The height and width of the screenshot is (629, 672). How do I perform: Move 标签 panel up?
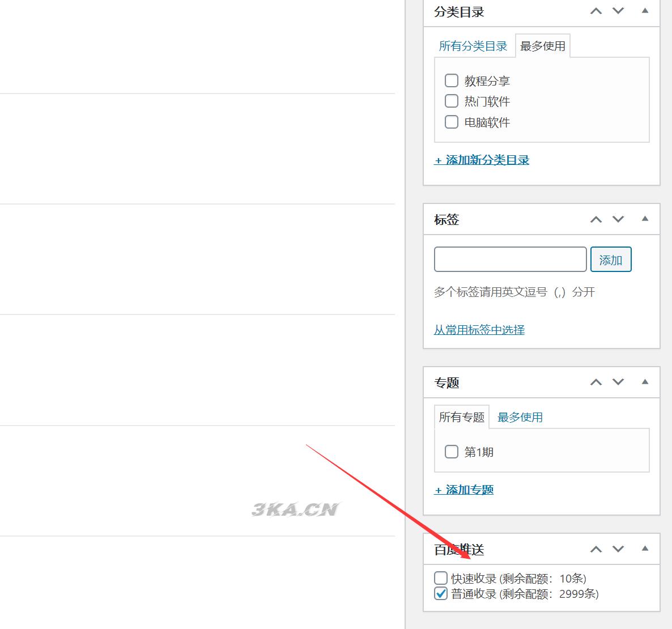[x=596, y=219]
